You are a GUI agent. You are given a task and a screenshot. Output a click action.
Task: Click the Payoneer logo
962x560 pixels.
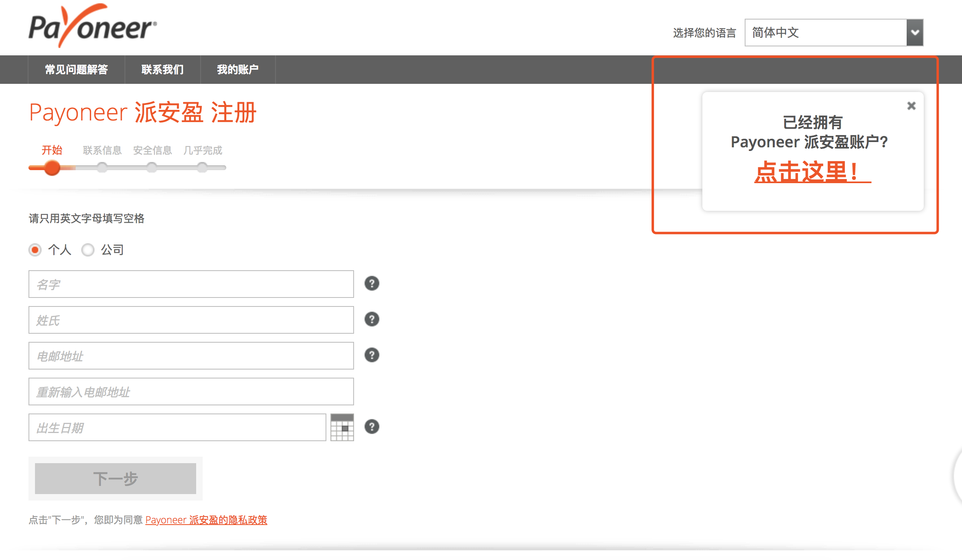coord(92,26)
